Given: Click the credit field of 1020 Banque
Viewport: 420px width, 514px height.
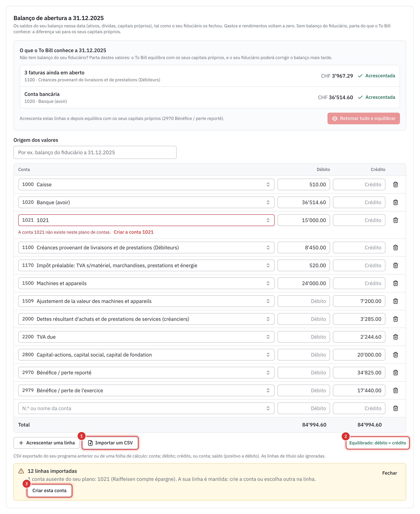Looking at the screenshot, I should click(x=359, y=202).
